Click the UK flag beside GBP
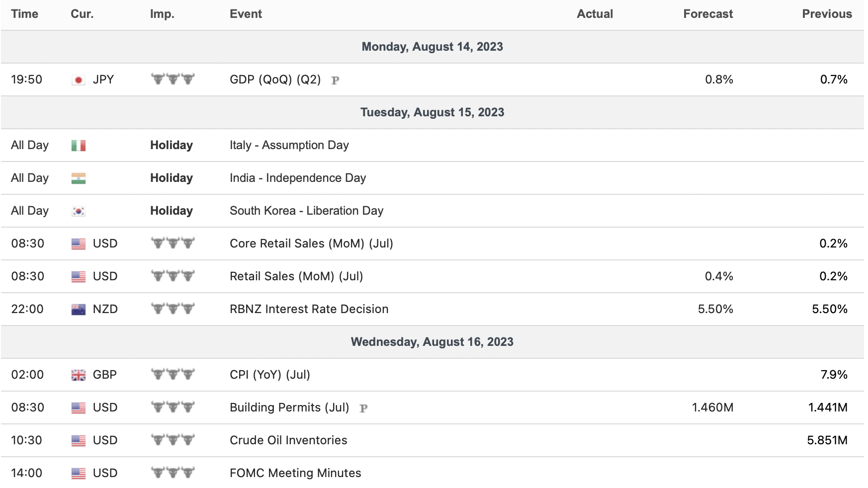Screen dimensions: 868x488 click(x=78, y=375)
